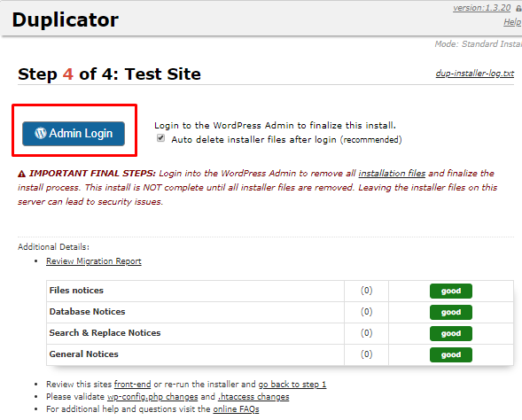
Task: Click the warning triangle icon
Action: coord(21,174)
